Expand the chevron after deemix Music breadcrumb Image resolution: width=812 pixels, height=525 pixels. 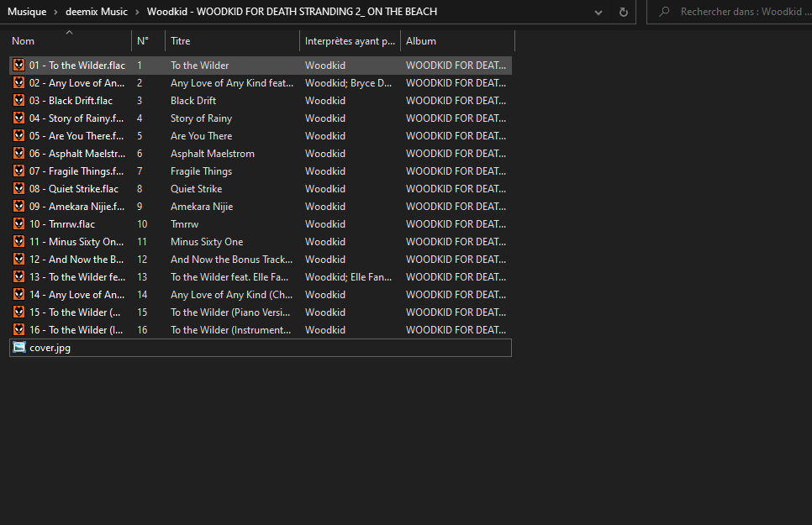pos(137,12)
